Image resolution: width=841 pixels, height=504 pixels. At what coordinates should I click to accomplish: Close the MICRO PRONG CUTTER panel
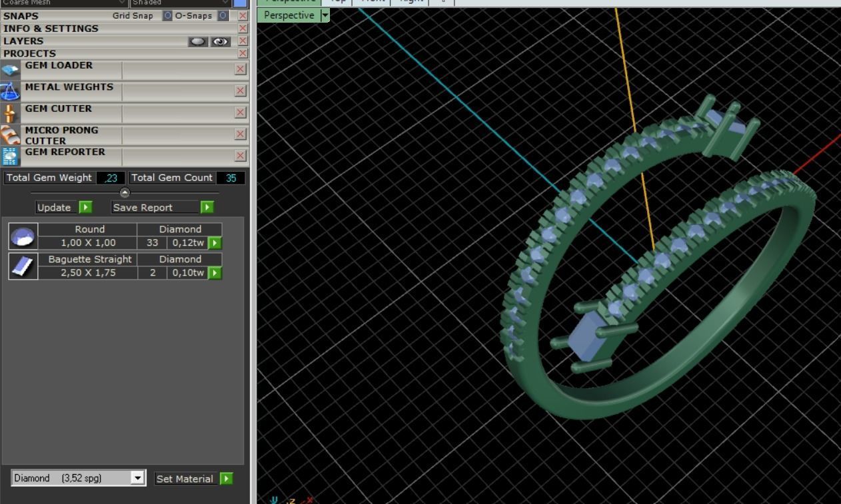(241, 134)
